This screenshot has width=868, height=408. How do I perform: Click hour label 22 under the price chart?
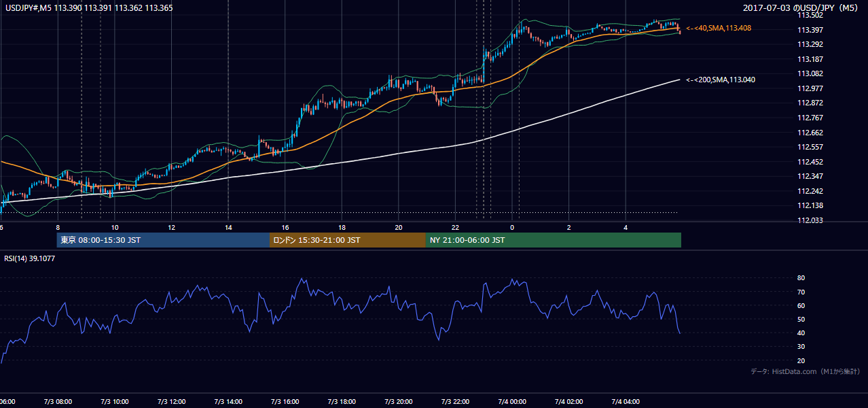coord(455,228)
